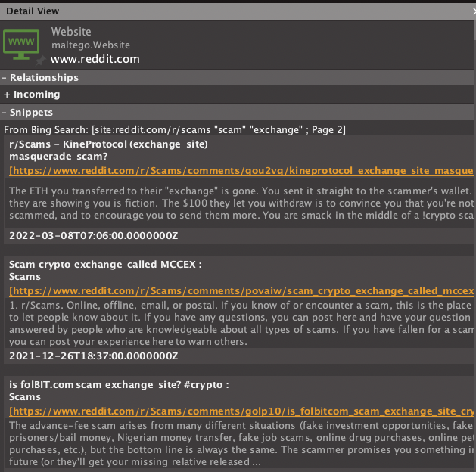Click the maltego.Website type label
This screenshot has width=476, height=472.
[91, 45]
